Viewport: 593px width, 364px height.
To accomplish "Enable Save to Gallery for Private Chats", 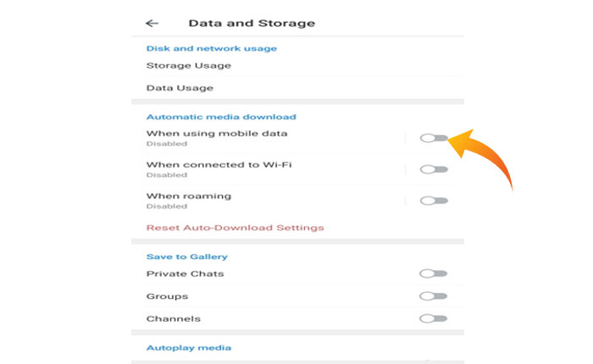I will (x=434, y=273).
